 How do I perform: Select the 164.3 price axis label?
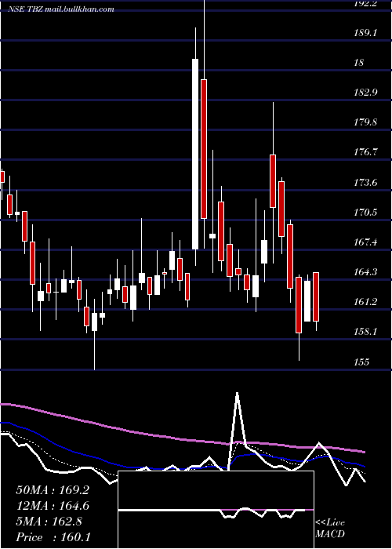[x=365, y=271]
